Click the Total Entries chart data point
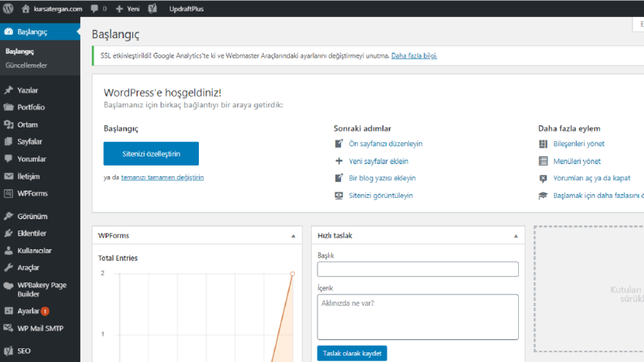This screenshot has height=362, width=644. (292, 274)
